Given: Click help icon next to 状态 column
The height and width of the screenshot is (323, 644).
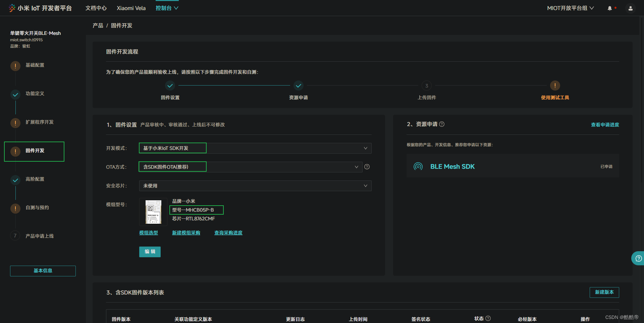Looking at the screenshot, I should 488,318.
